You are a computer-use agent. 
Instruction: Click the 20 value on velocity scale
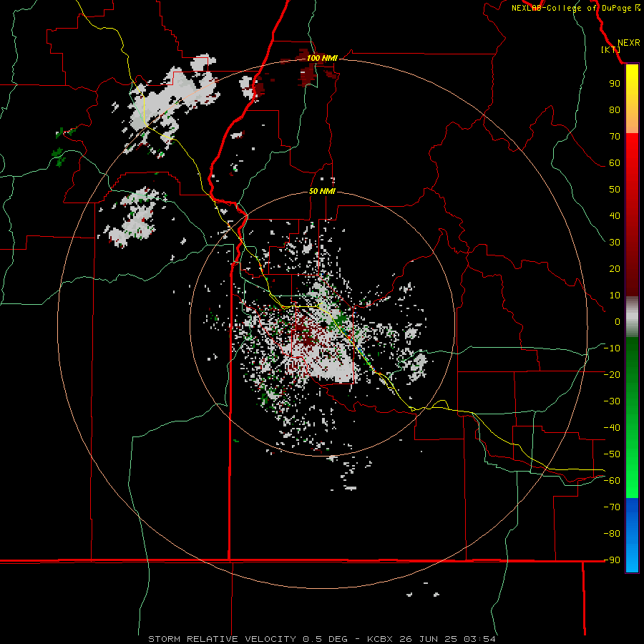615,269
